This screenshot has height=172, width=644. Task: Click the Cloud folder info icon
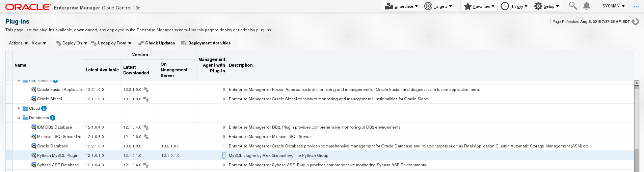click(x=44, y=108)
